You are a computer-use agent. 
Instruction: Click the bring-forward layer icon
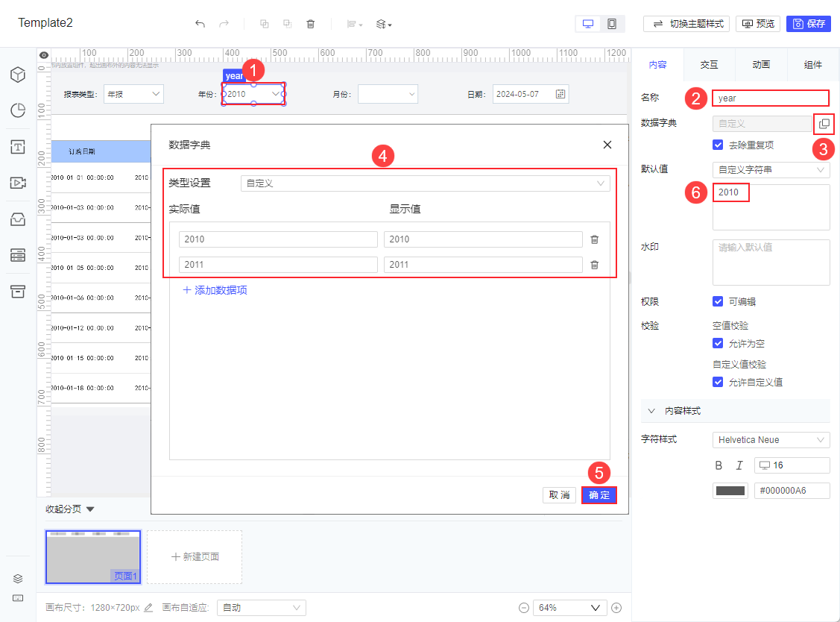click(x=264, y=24)
